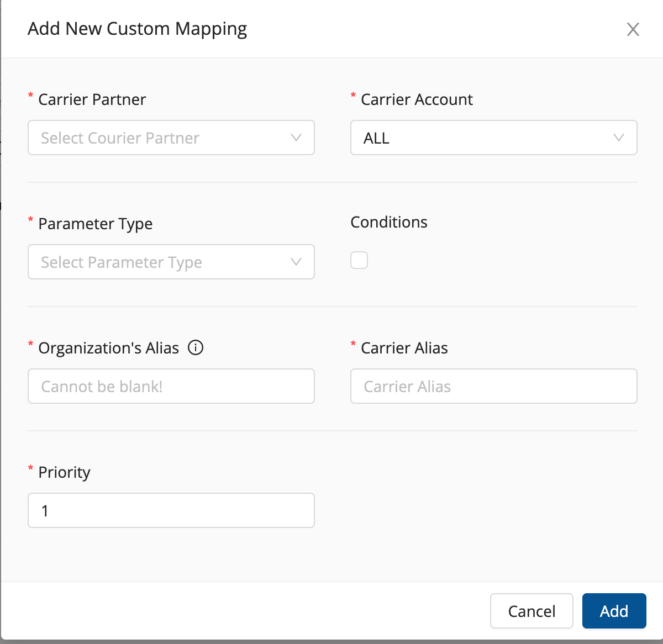This screenshot has width=663, height=644.
Task: Click the chevron arrow in Carrier Partner field
Action: 296,138
